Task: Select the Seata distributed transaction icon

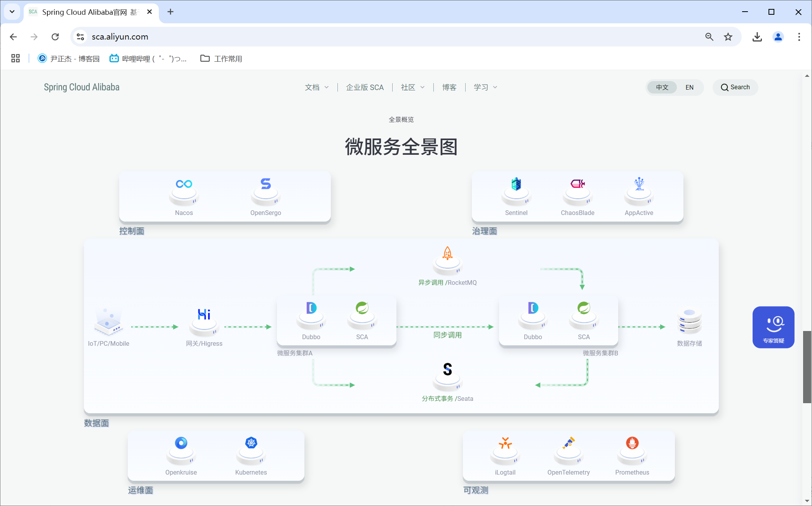Action: tap(447, 369)
